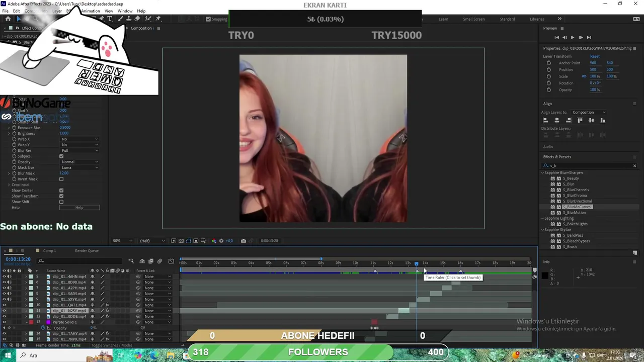The width and height of the screenshot is (644, 362).
Task: Reset the Layer Transform properties
Action: [595, 56]
